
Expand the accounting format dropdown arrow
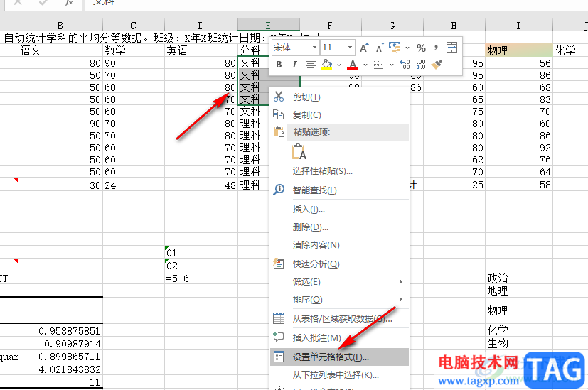pos(407,48)
